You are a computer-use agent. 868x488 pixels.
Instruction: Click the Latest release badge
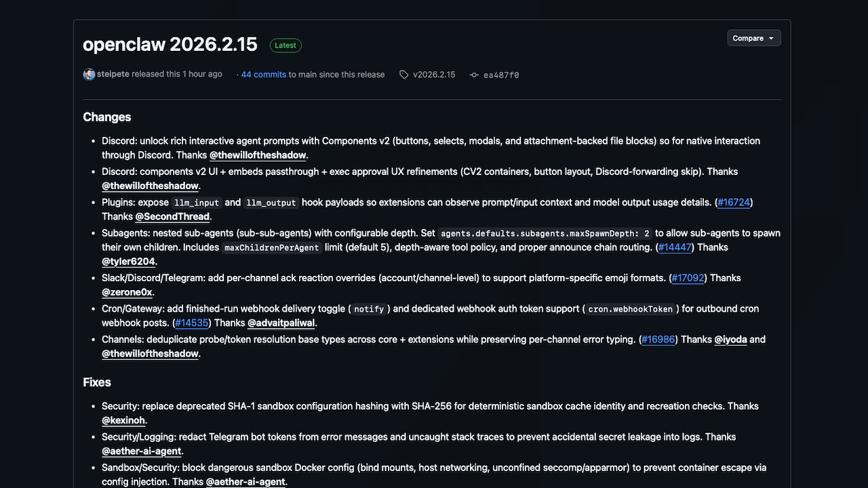coord(285,45)
